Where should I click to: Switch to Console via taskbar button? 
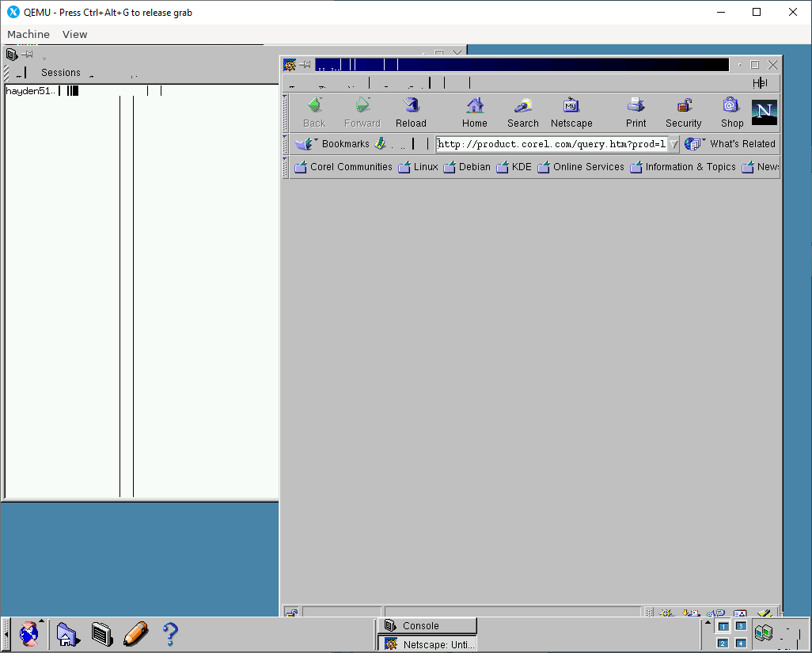click(427, 625)
